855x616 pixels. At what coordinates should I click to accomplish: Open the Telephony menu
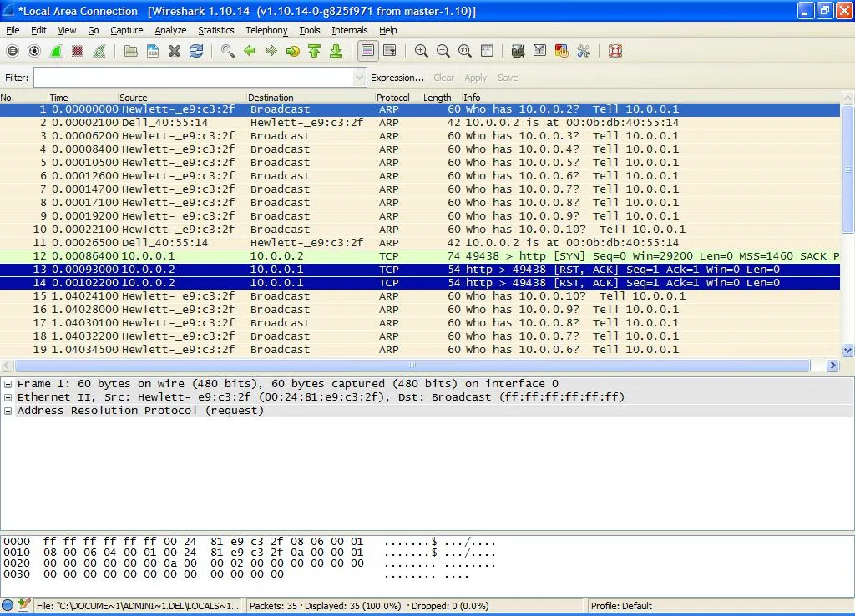[x=266, y=30]
